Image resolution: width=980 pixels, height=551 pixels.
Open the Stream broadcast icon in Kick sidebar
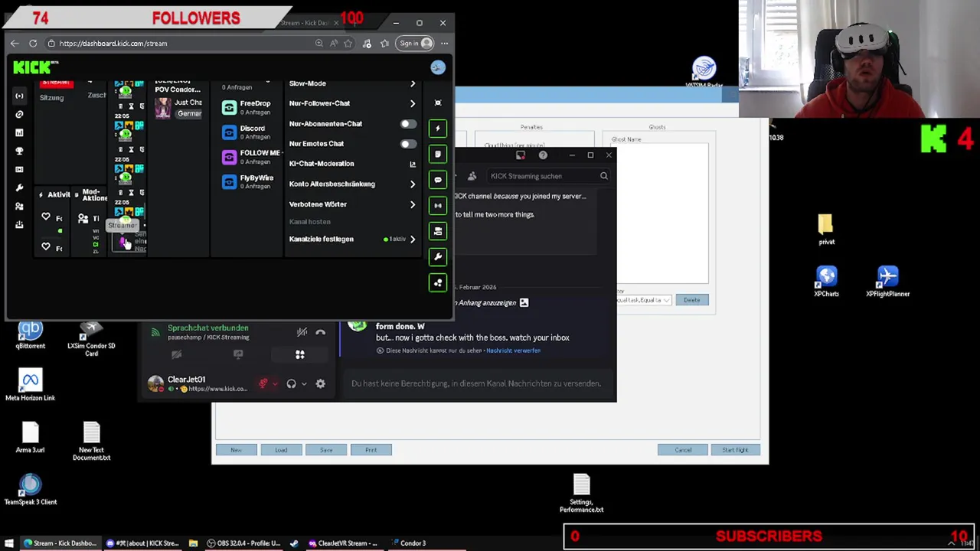19,96
